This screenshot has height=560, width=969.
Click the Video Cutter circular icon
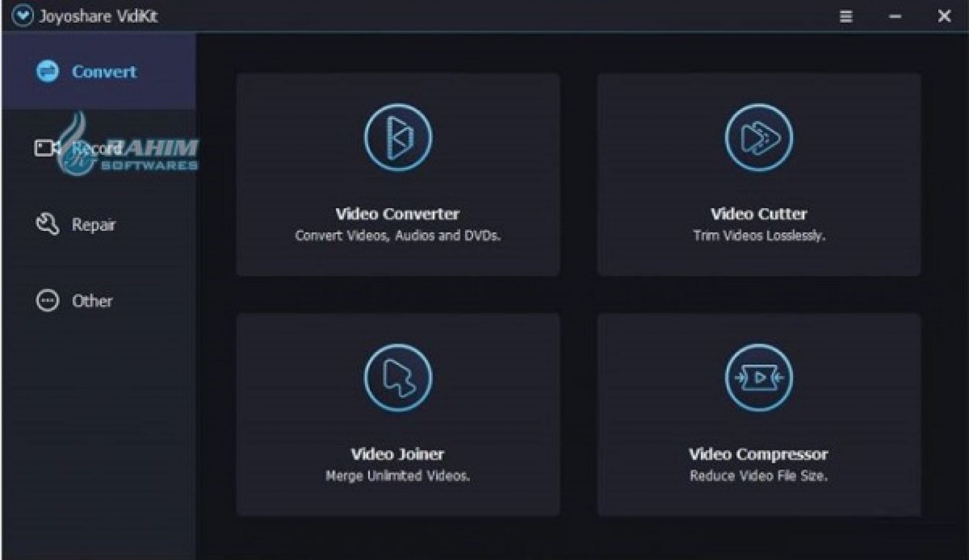(x=758, y=138)
